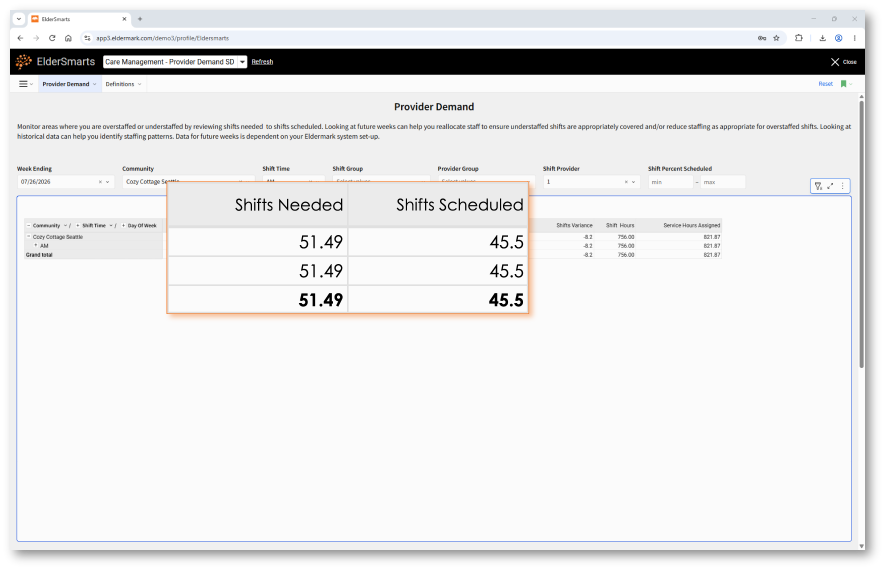Open the chevron next to Definitions tab
This screenshot has height=570, width=885.
pyautogui.click(x=139, y=84)
